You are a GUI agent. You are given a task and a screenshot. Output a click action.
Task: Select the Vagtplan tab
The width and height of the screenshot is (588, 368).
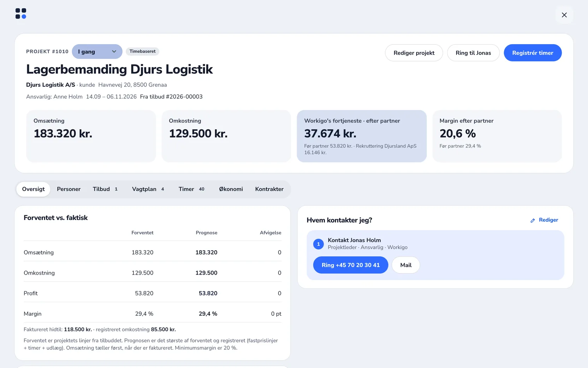pyautogui.click(x=148, y=189)
